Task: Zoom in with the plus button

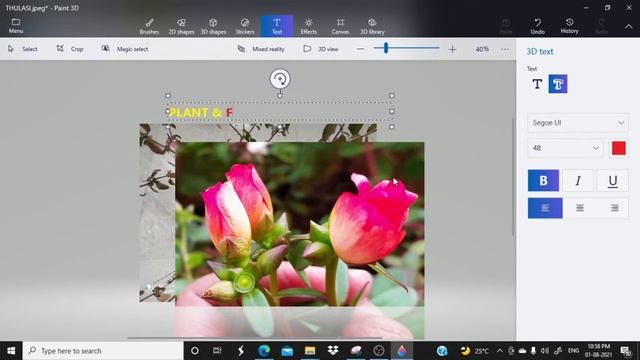Action: pos(452,49)
